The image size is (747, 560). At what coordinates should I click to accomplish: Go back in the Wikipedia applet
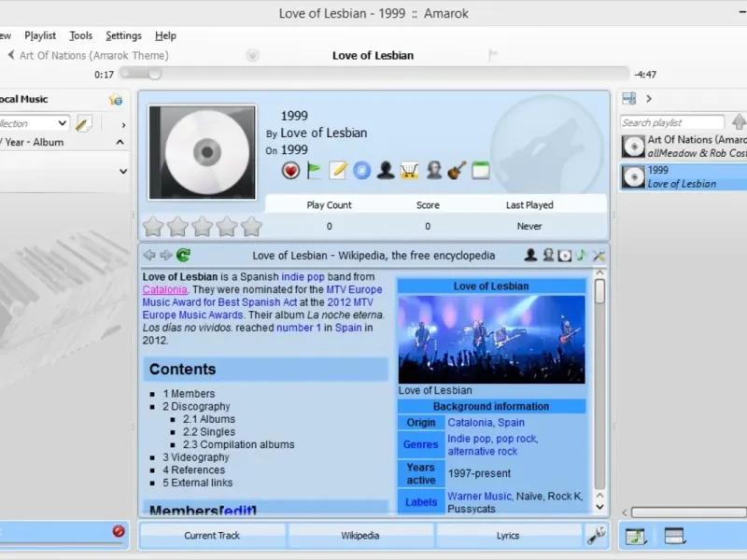click(x=149, y=255)
